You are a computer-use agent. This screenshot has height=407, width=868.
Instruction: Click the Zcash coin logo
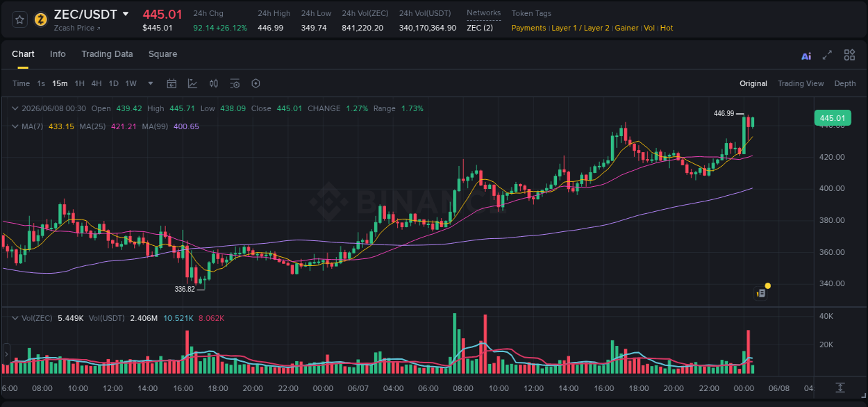(x=41, y=19)
